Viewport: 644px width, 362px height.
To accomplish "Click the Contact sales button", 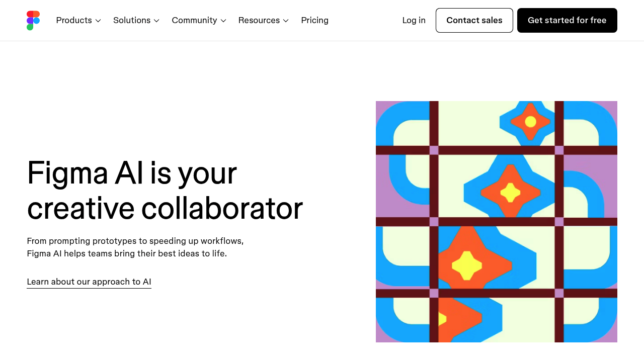I will pyautogui.click(x=474, y=20).
